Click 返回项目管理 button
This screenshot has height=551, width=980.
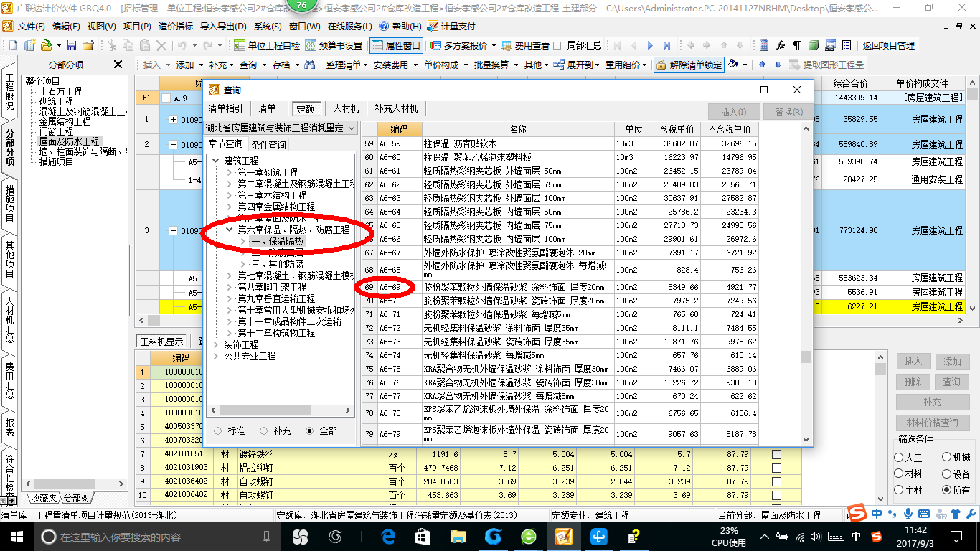coord(889,45)
